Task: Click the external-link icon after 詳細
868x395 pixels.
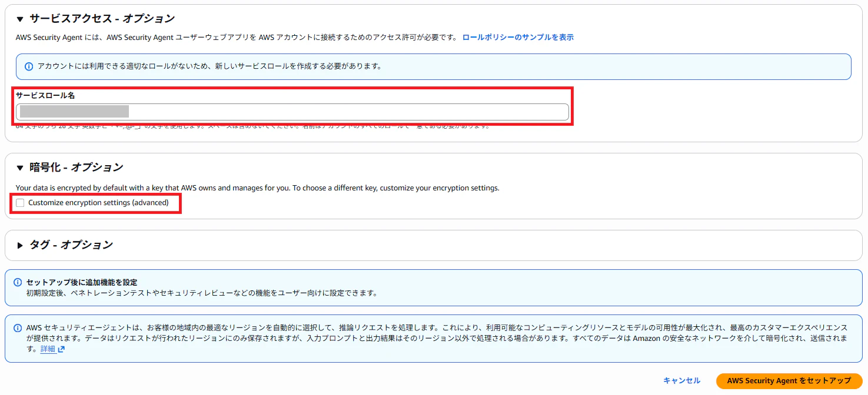Action: 61,349
